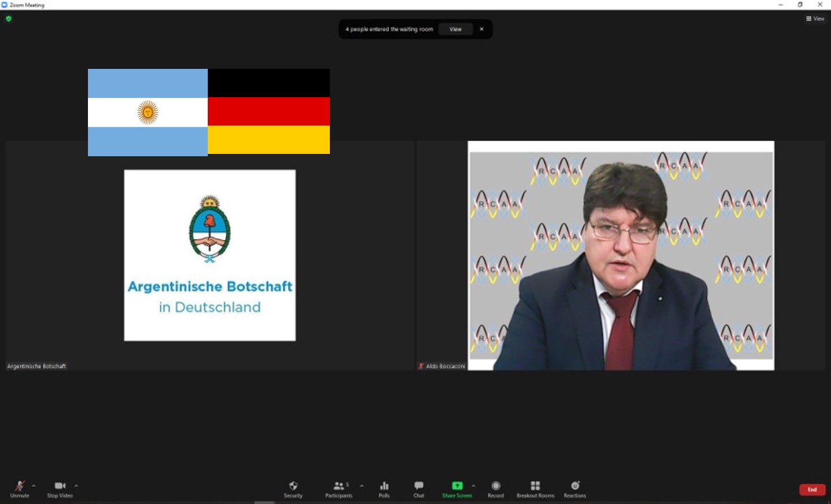Open the Polls icon
Viewport: 831px width, 504px height.
[x=384, y=485]
